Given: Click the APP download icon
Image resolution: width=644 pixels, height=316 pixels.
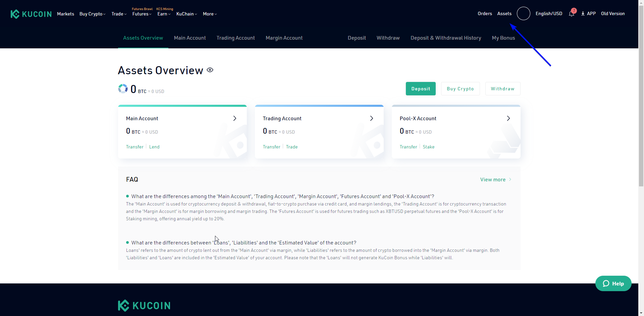Looking at the screenshot, I should 583,14.
